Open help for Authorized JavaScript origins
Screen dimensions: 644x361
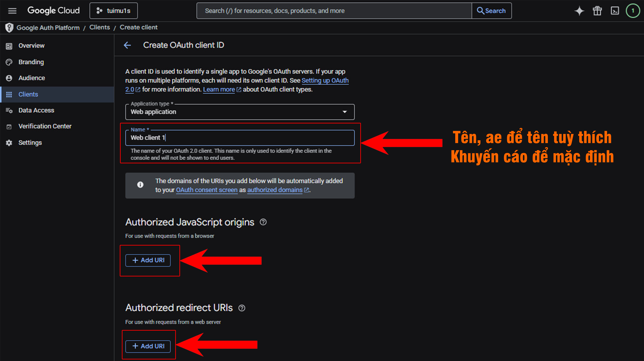[x=263, y=222]
